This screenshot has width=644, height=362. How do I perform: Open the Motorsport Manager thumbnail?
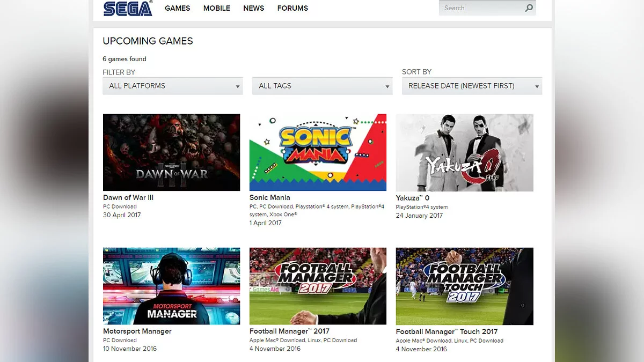tap(171, 286)
